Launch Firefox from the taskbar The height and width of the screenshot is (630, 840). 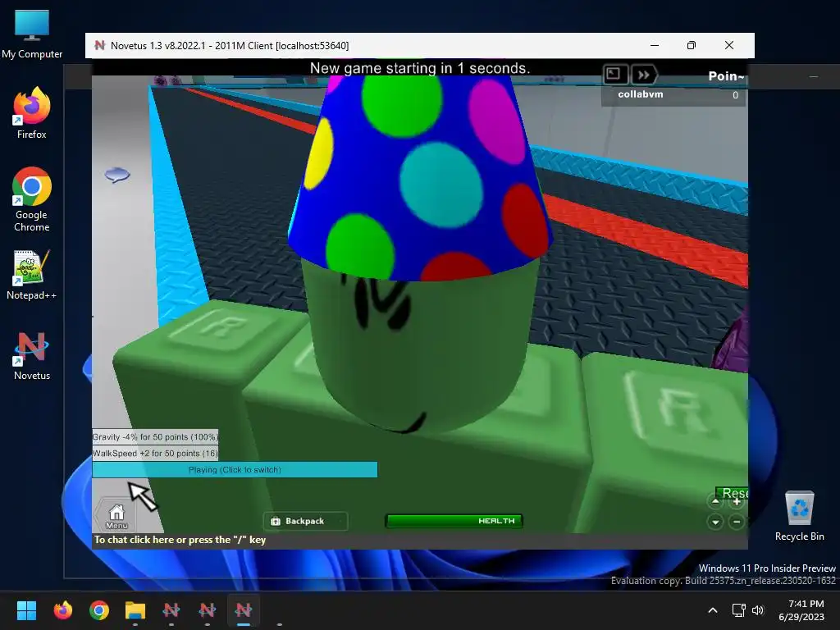pos(63,610)
